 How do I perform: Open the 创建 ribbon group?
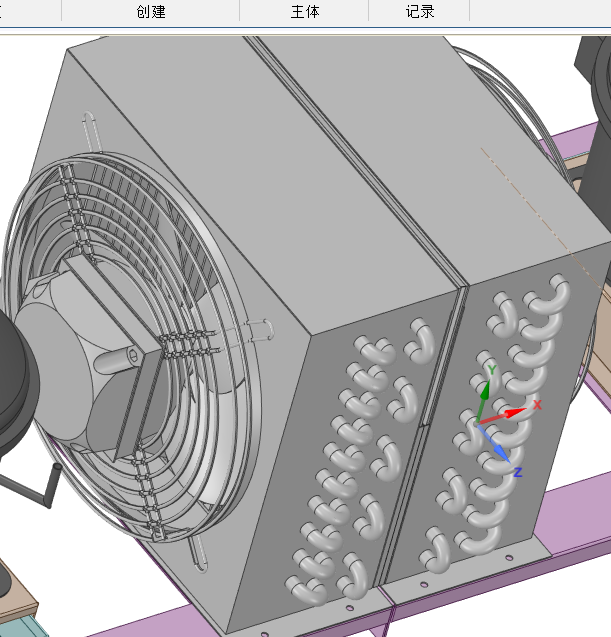tap(151, 11)
